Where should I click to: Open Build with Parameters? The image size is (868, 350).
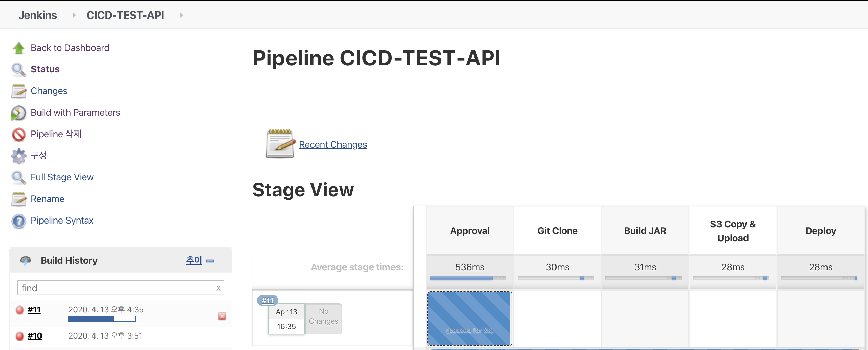(x=75, y=113)
